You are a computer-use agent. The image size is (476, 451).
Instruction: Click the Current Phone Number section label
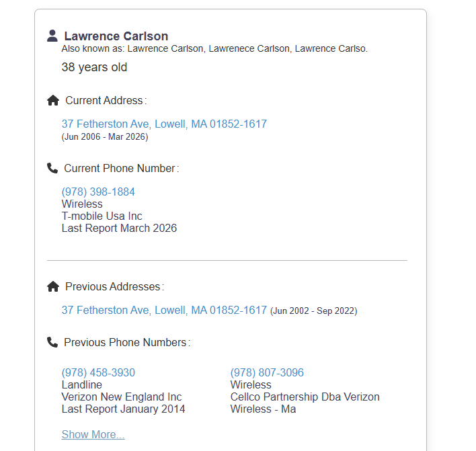pos(121,168)
